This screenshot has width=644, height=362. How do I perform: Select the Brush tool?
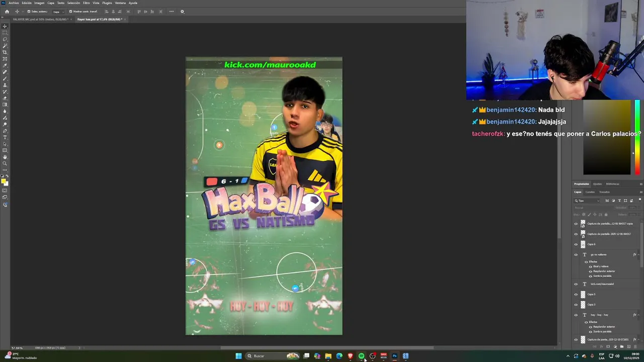pyautogui.click(x=5, y=78)
